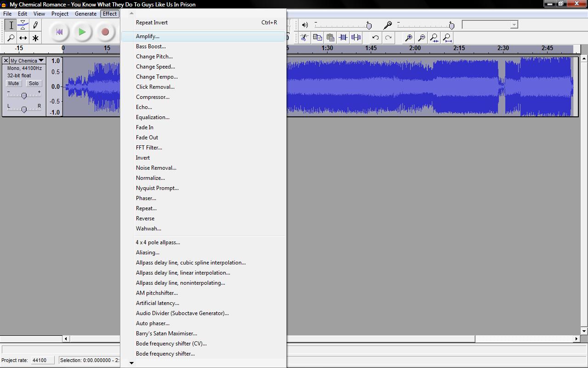Open Nyquist Prompt... entry
Viewport: 588px width, 368px height.
pyautogui.click(x=204, y=188)
